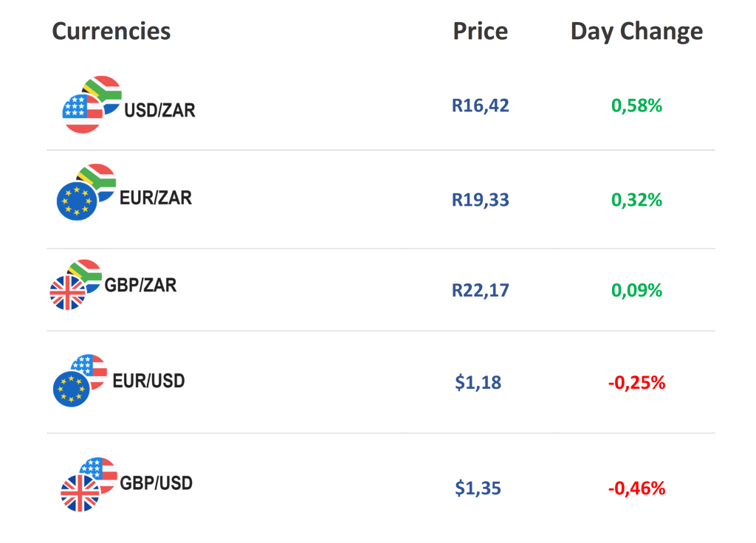
Task: Click the Price column header
Action: 480,31
